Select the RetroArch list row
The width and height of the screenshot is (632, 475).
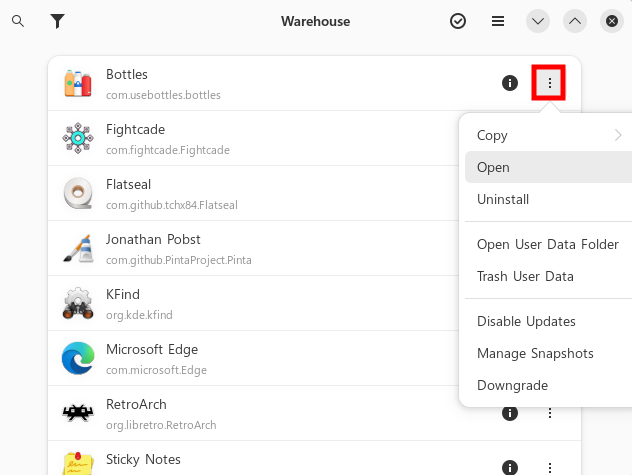tap(314, 413)
